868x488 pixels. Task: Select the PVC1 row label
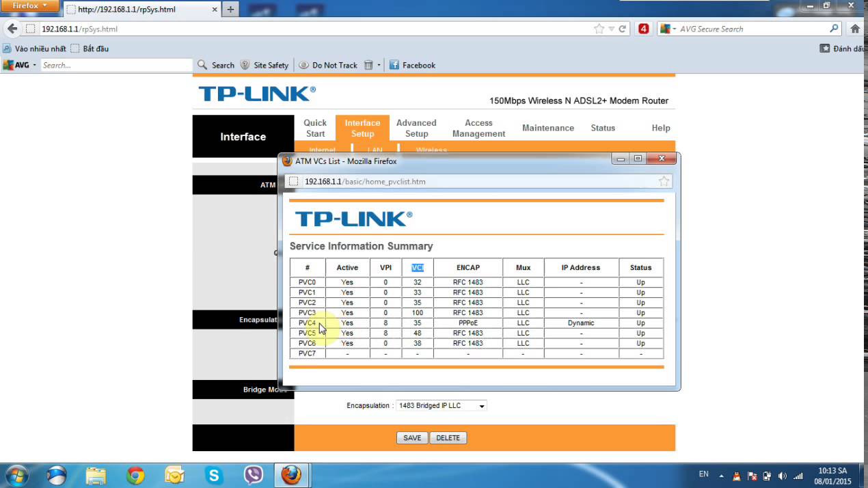pyautogui.click(x=308, y=293)
